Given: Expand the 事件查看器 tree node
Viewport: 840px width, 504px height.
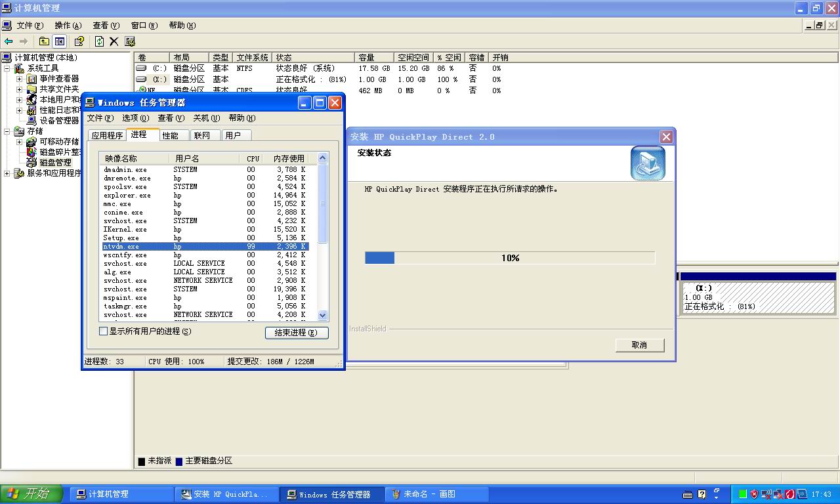Looking at the screenshot, I should 20,79.
